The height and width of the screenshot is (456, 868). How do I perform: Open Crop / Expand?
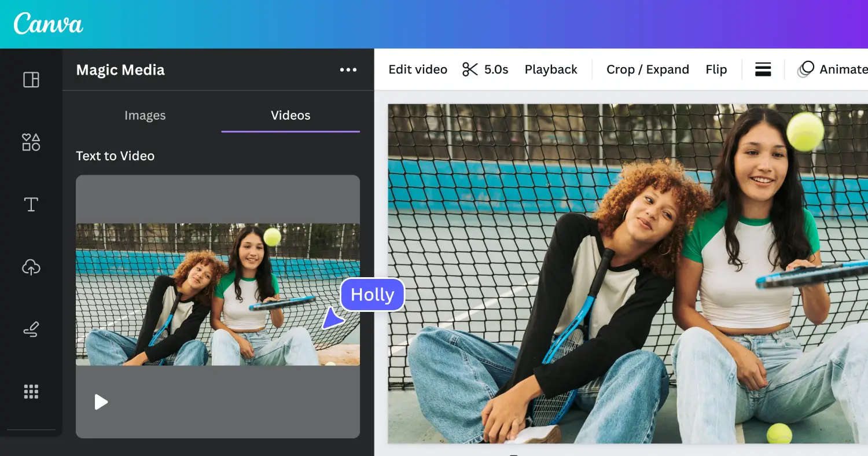click(648, 69)
